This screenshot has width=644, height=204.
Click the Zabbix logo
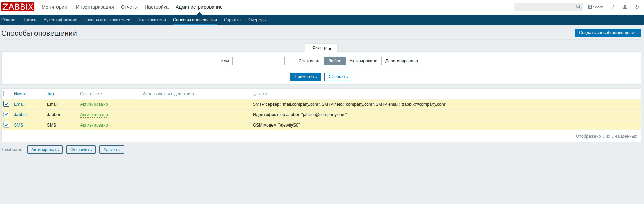click(x=18, y=7)
